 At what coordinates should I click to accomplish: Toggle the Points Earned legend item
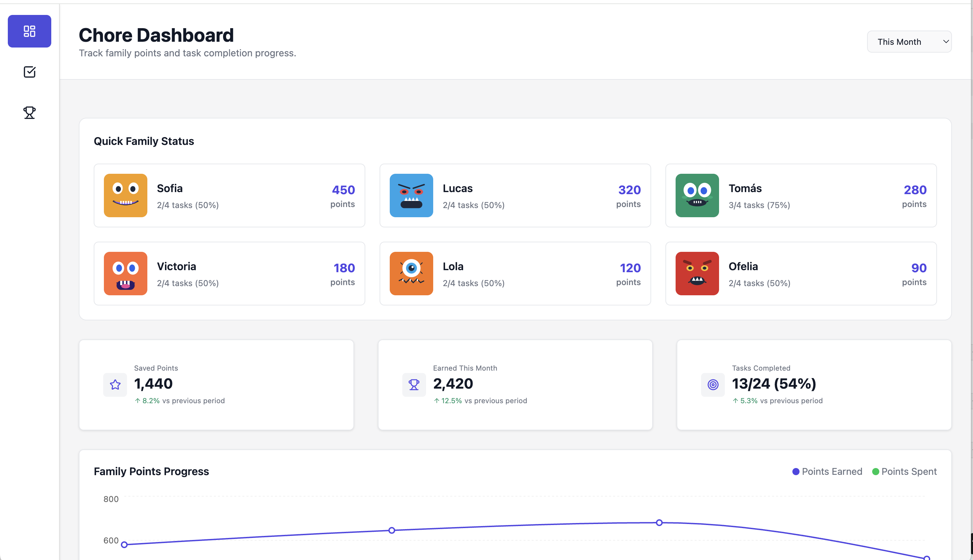coord(831,471)
